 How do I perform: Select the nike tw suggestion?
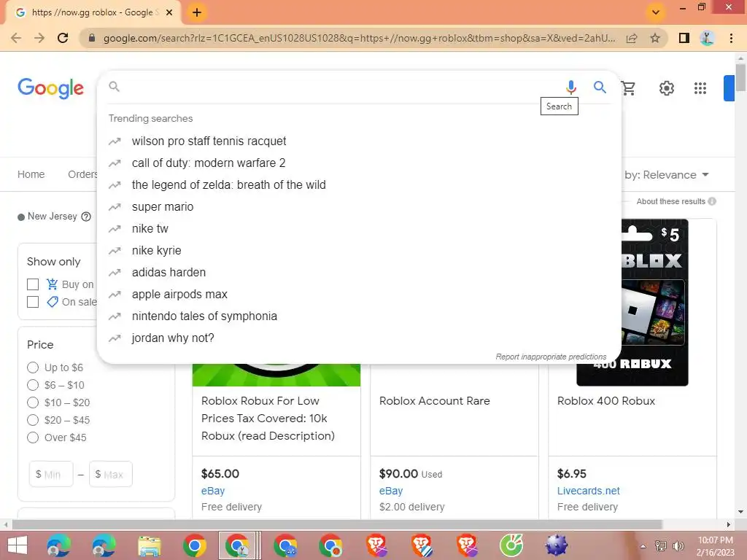(359, 228)
